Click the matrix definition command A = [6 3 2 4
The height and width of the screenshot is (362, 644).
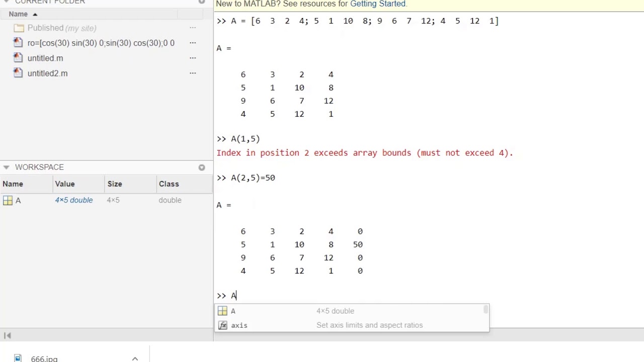tap(365, 21)
